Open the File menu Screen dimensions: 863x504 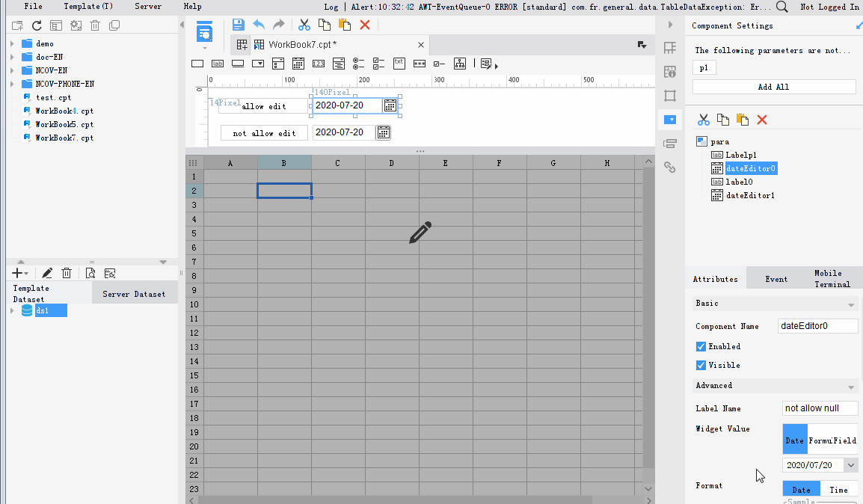coord(33,7)
